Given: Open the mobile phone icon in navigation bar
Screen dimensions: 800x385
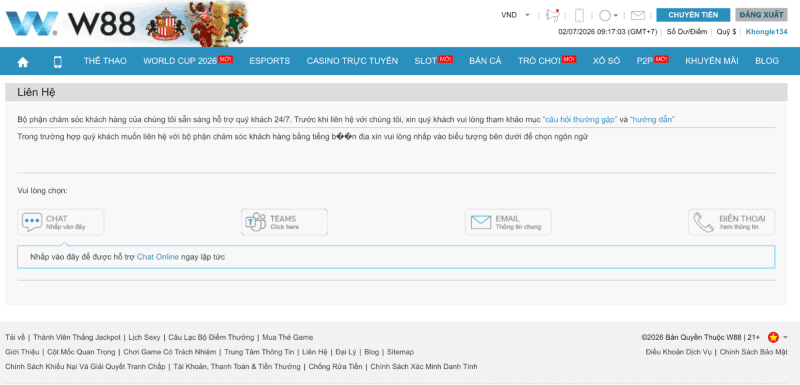Looking at the screenshot, I should (x=58, y=62).
